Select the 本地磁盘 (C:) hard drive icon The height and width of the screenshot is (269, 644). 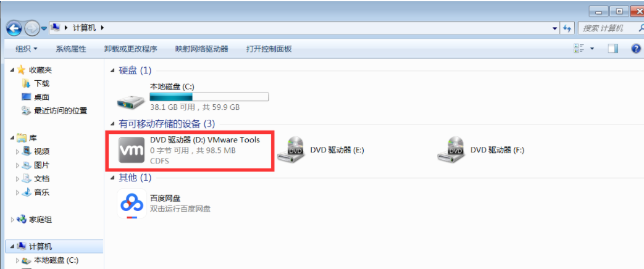point(131,99)
